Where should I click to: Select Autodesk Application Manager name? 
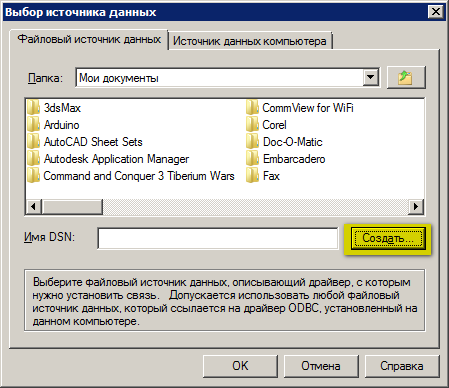click(116, 159)
